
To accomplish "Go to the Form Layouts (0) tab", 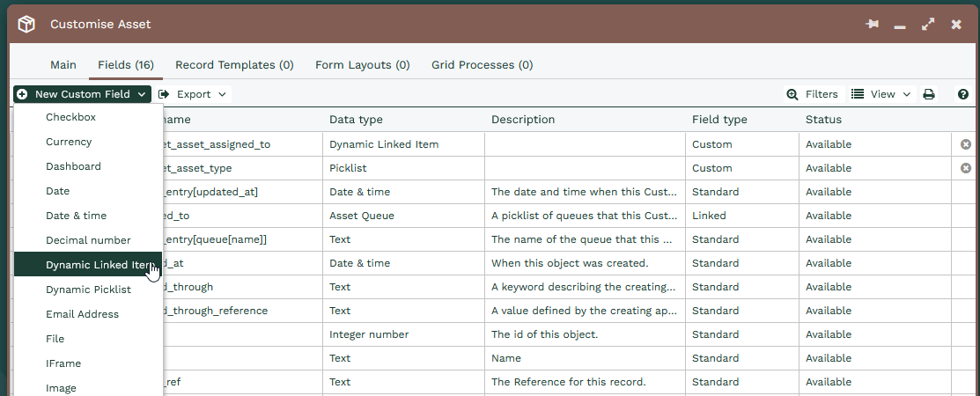I will [363, 65].
